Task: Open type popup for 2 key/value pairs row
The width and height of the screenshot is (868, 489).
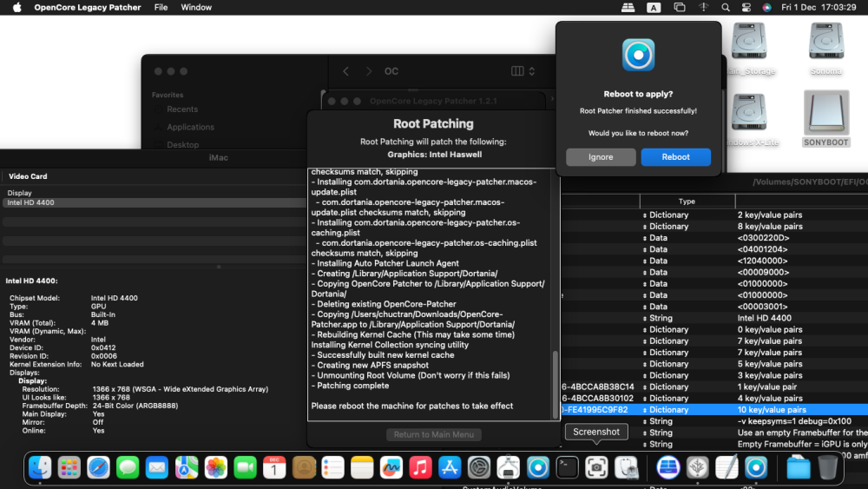Action: (x=645, y=215)
